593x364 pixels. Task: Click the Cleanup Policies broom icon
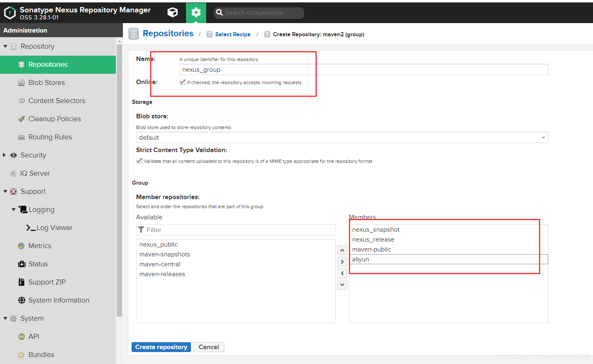tap(21, 119)
